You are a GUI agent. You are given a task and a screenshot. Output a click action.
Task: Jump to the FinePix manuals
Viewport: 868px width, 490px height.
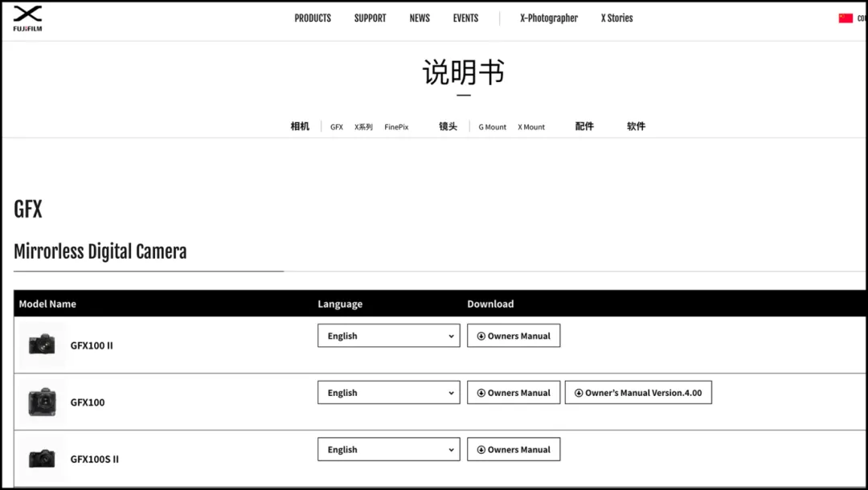pos(396,127)
